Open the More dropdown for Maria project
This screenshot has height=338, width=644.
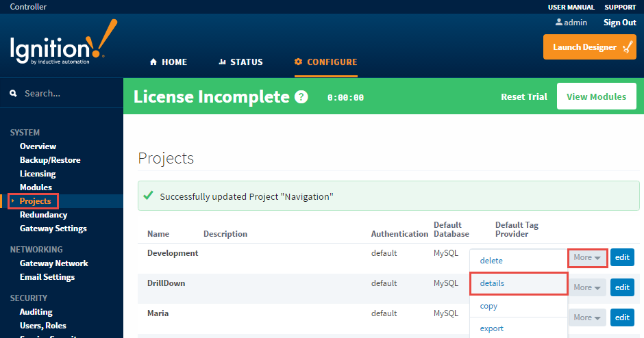pos(587,317)
